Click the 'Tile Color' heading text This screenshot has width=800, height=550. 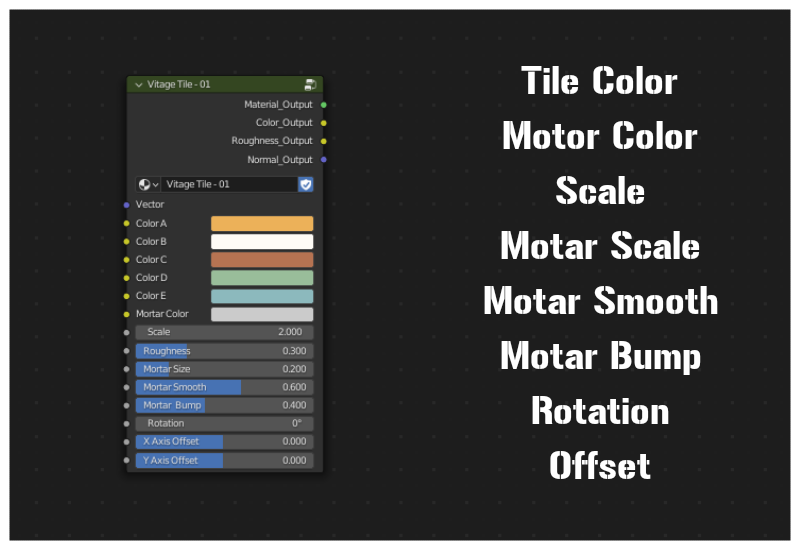click(599, 81)
